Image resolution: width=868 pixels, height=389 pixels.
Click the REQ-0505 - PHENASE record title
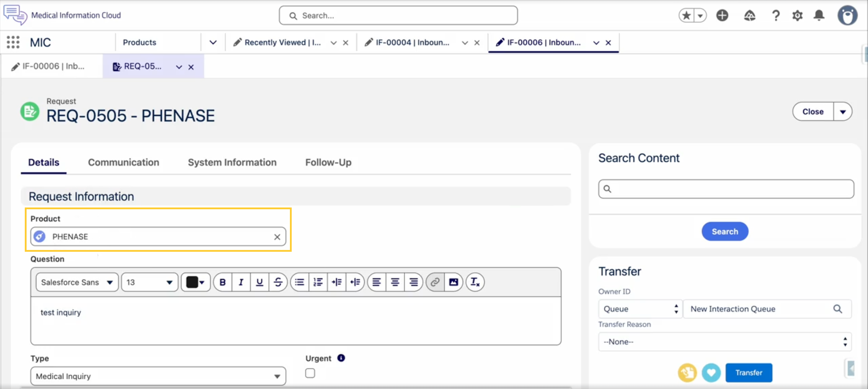click(x=131, y=116)
